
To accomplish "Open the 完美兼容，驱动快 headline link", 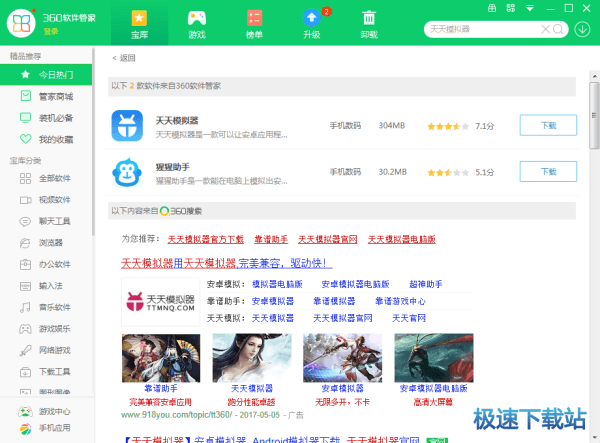I will 227,263.
